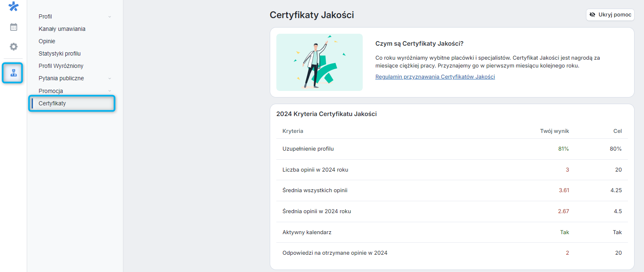Select the Certyfikaty menu item
Screen dimensions: 644x272
coord(53,103)
